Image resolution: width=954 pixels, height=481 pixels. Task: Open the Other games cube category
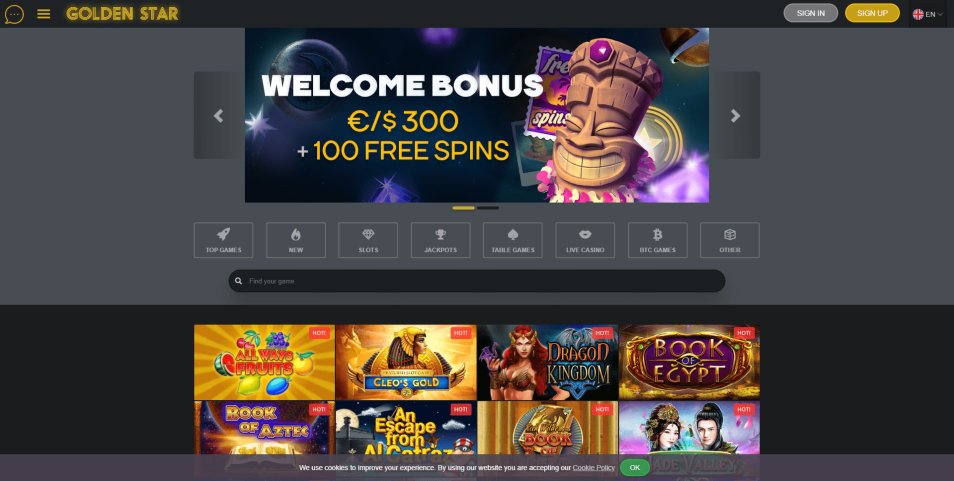pos(730,240)
